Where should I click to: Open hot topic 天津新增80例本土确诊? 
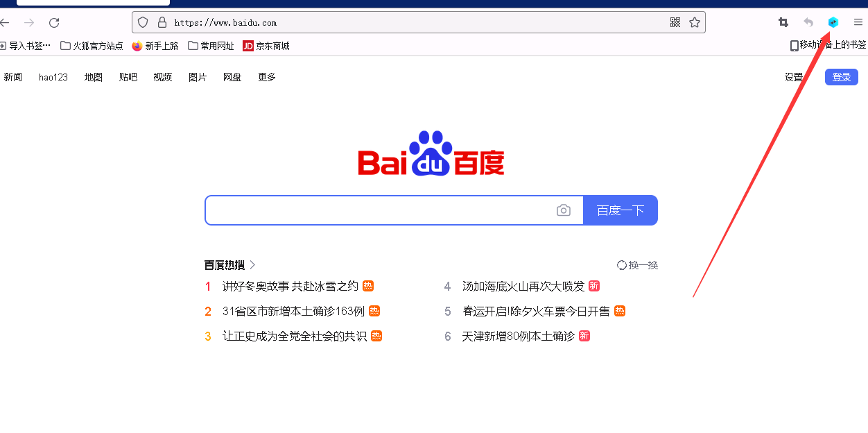click(x=519, y=336)
